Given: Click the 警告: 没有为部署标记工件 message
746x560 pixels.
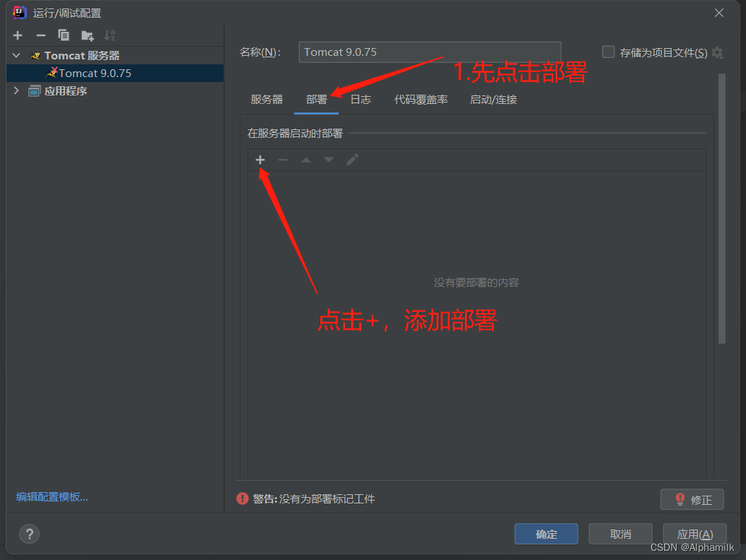Looking at the screenshot, I should (x=314, y=498).
